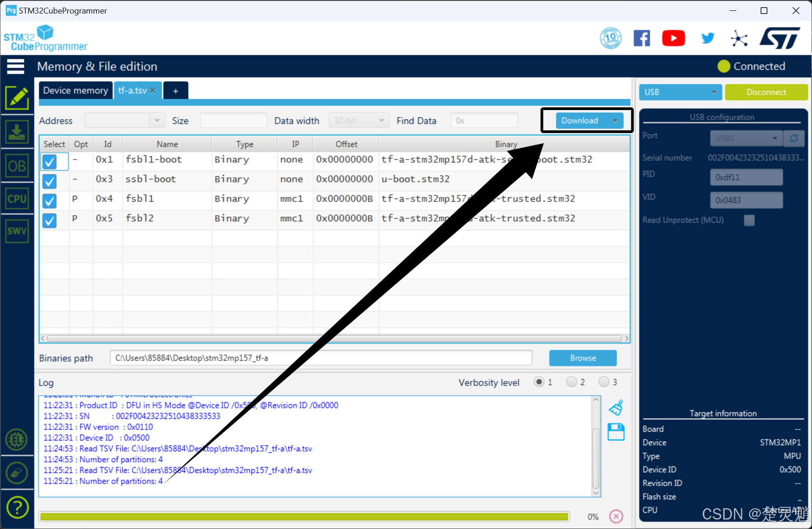Uncheck the fsbl1-boot partition row
The image size is (812, 529).
50,161
